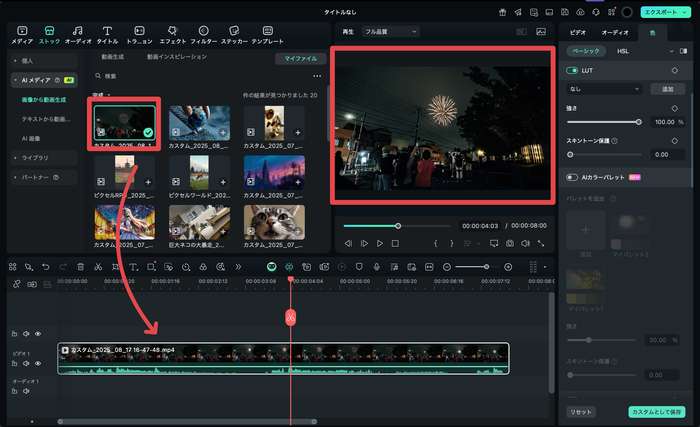Click the リセット button
Screen dimensions: 700x427
(581, 412)
